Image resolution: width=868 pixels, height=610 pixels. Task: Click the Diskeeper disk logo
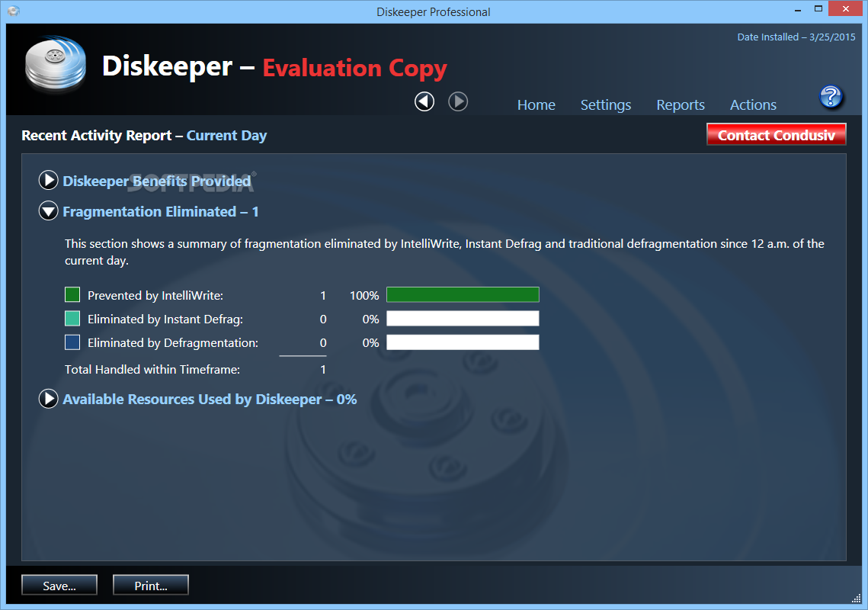(x=56, y=64)
